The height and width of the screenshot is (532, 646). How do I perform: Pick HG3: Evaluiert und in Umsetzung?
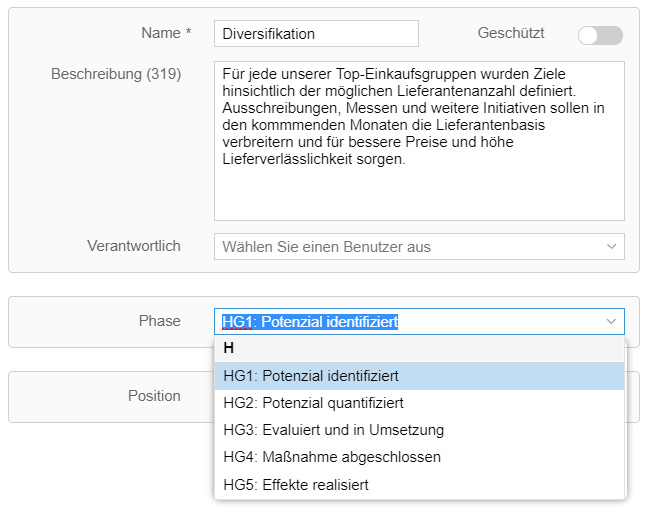(333, 430)
